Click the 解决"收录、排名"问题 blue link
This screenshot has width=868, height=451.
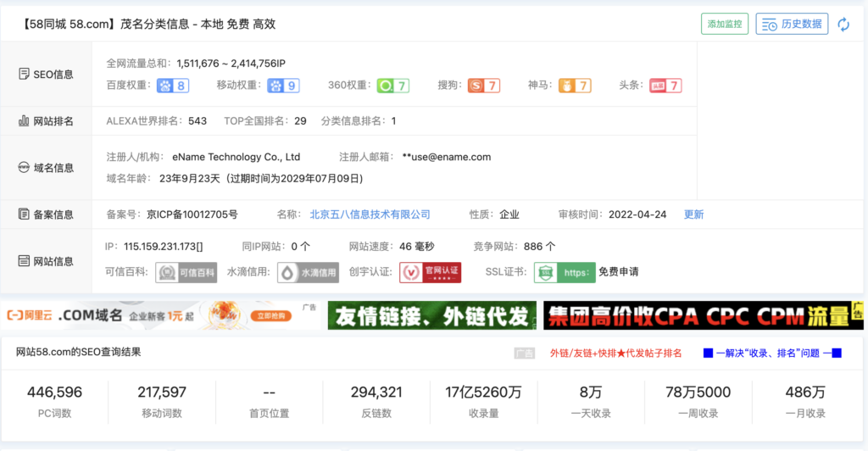coord(772,353)
